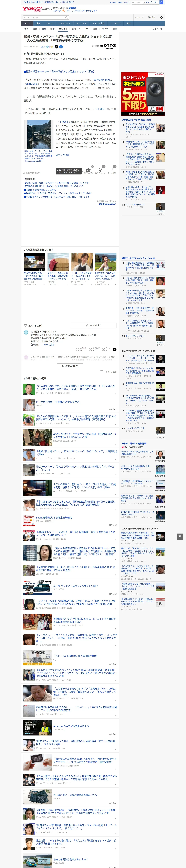This screenshot has width=186, height=868.
Task: Share article on Facebook icon
Action: click(61, 47)
